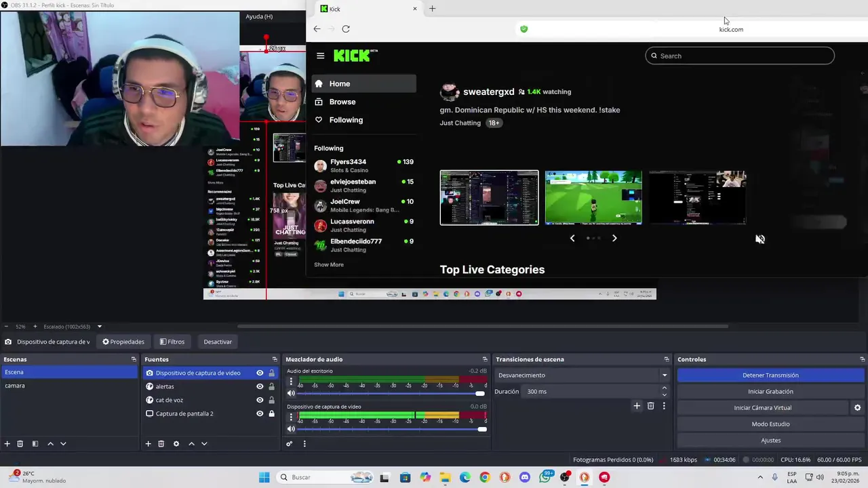Enable Modo Estudio
The height and width of the screenshot is (488, 868).
coord(770,424)
